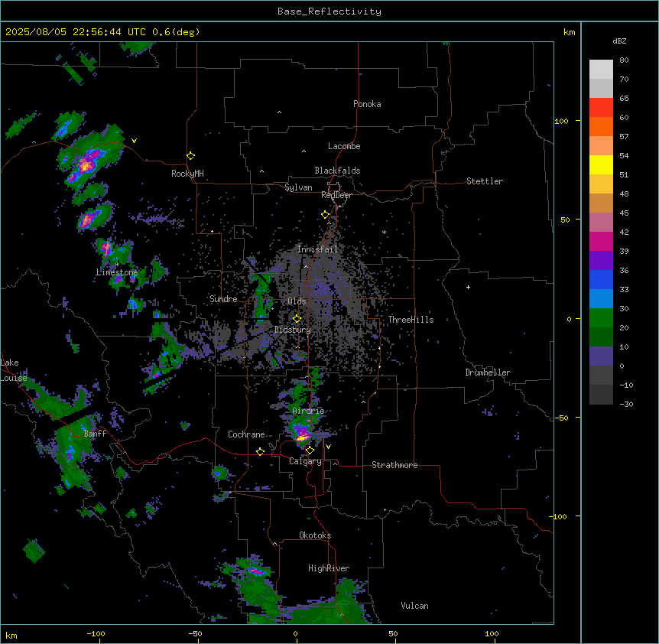Viewport: 659px width, 644px height.
Task: Click the asterisk marker north of ThreeHills
Action: [384, 232]
